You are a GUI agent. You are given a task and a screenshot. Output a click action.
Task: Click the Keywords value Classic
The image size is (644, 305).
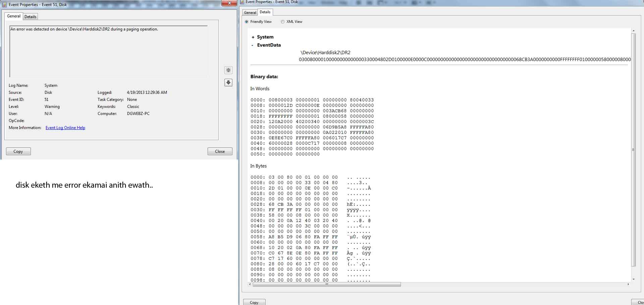(133, 107)
